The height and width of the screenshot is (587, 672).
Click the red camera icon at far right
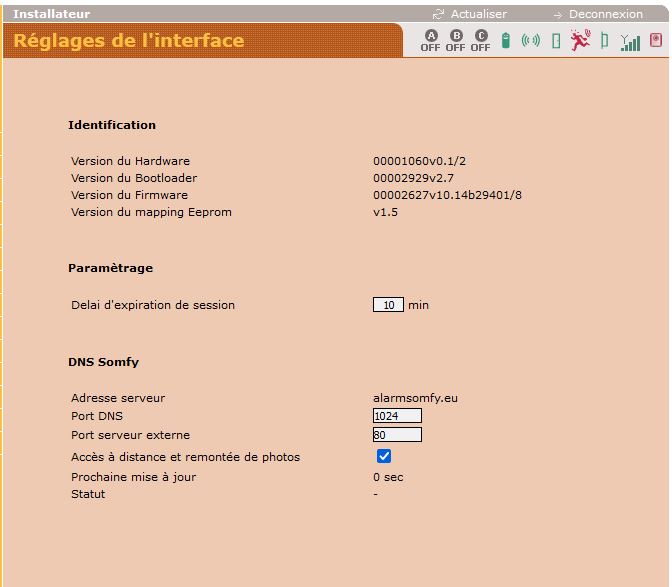coord(656,41)
